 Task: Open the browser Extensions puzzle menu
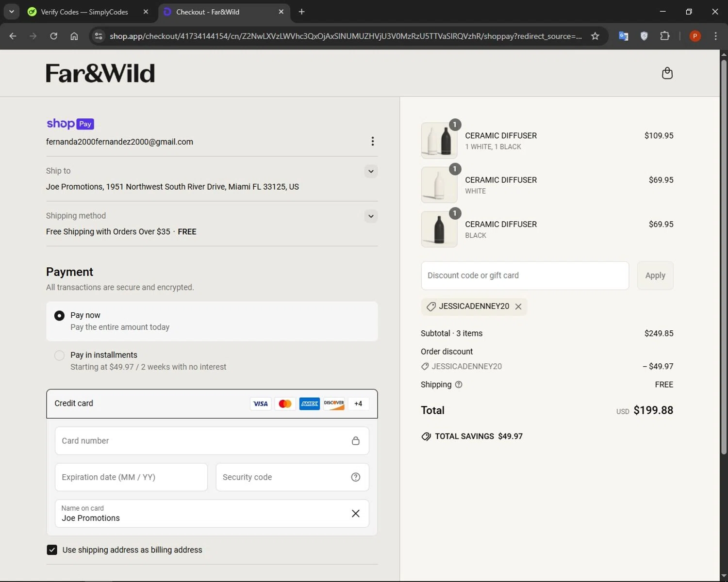(x=665, y=36)
